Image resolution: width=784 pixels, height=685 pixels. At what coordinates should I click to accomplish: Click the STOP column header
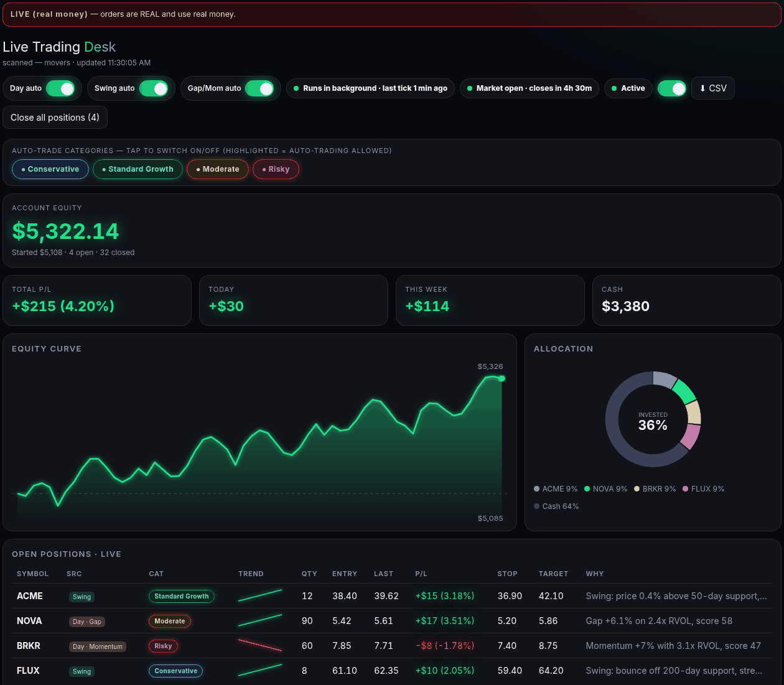pyautogui.click(x=507, y=574)
